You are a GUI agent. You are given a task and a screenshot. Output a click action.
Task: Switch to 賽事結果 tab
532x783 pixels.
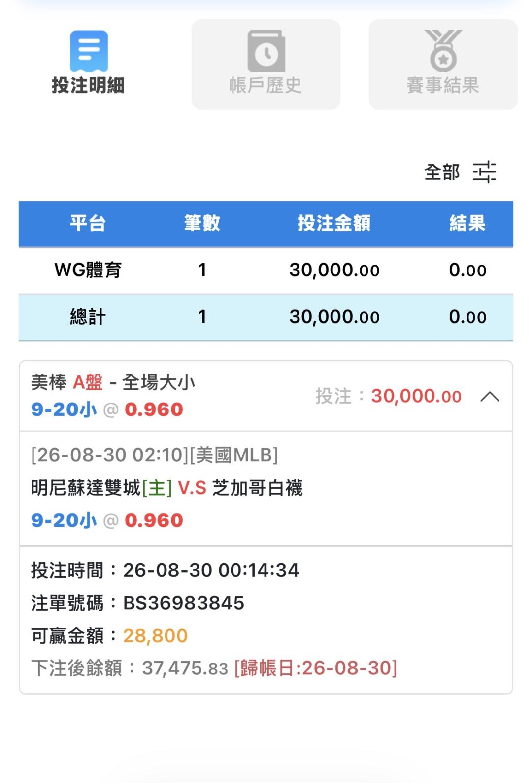click(443, 65)
